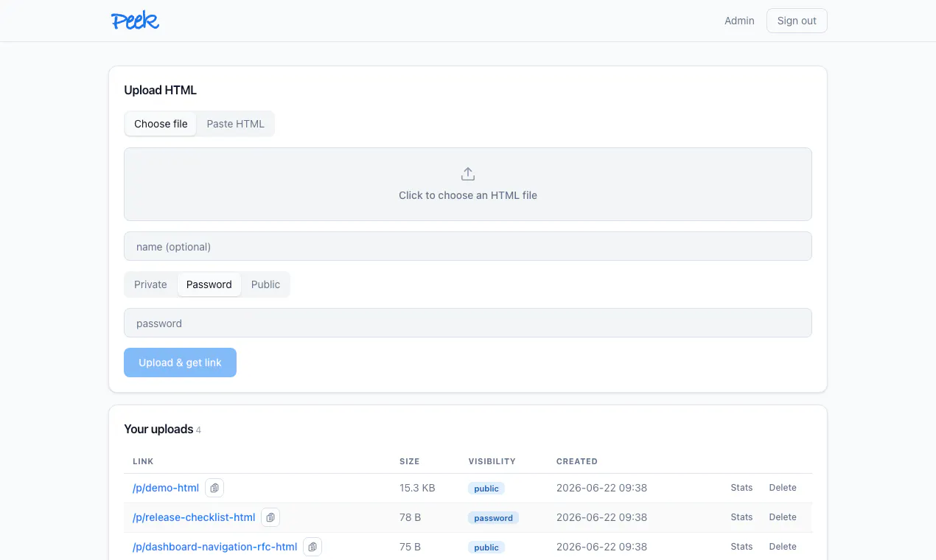
Task: Focus the password input field
Action: click(x=468, y=323)
